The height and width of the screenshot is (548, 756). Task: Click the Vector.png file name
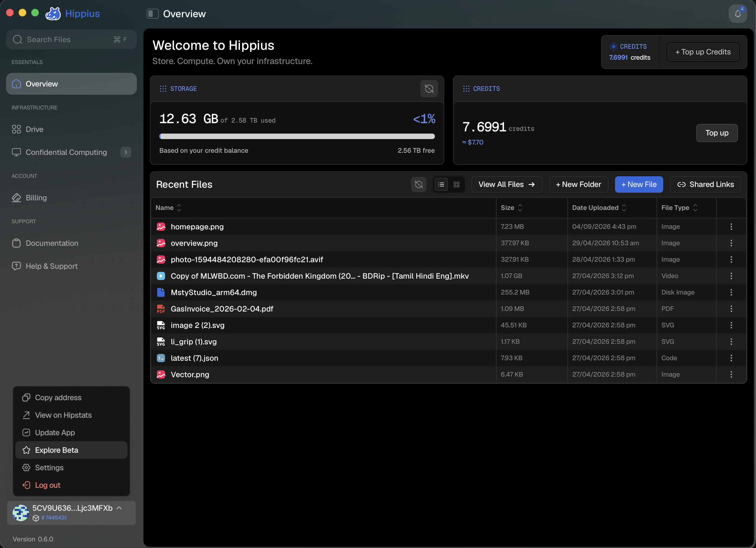point(190,374)
